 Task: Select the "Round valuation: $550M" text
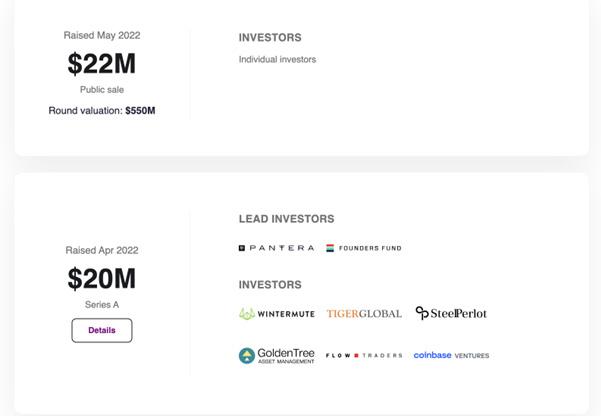[101, 111]
